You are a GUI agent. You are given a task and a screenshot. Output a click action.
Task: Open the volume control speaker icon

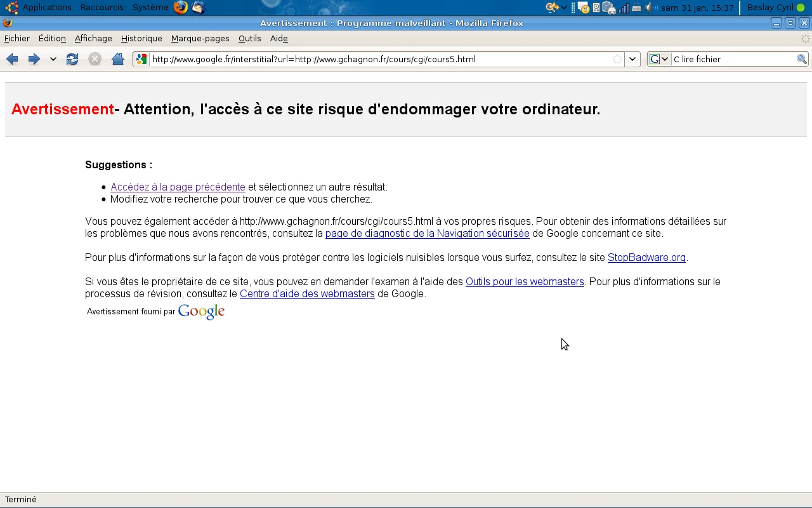[650, 8]
